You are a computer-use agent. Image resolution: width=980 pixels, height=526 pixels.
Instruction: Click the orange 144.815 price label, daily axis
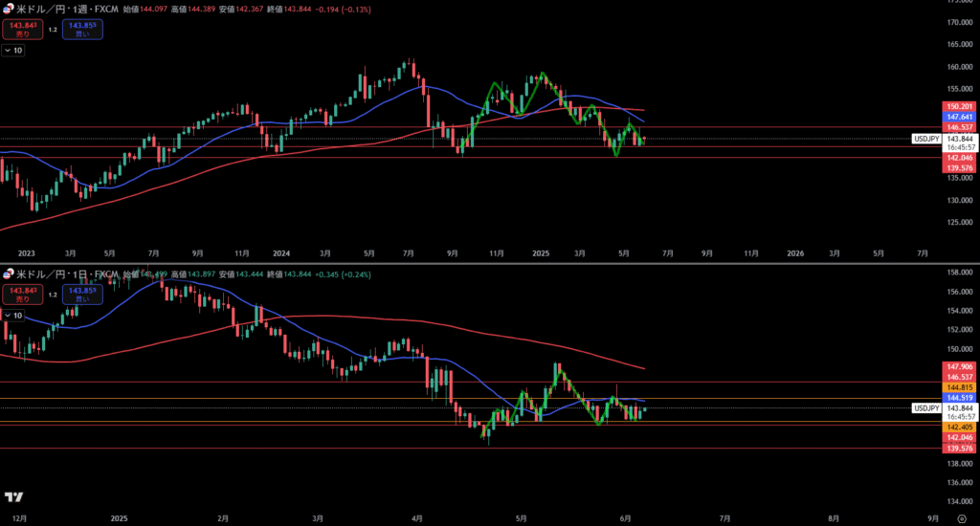[959, 388]
